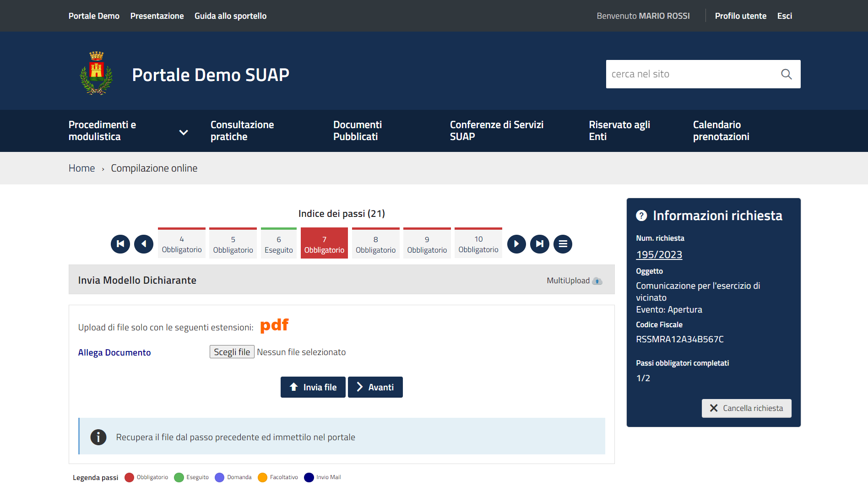Open request number 195/2023 link
The image size is (868, 491).
coord(659,255)
